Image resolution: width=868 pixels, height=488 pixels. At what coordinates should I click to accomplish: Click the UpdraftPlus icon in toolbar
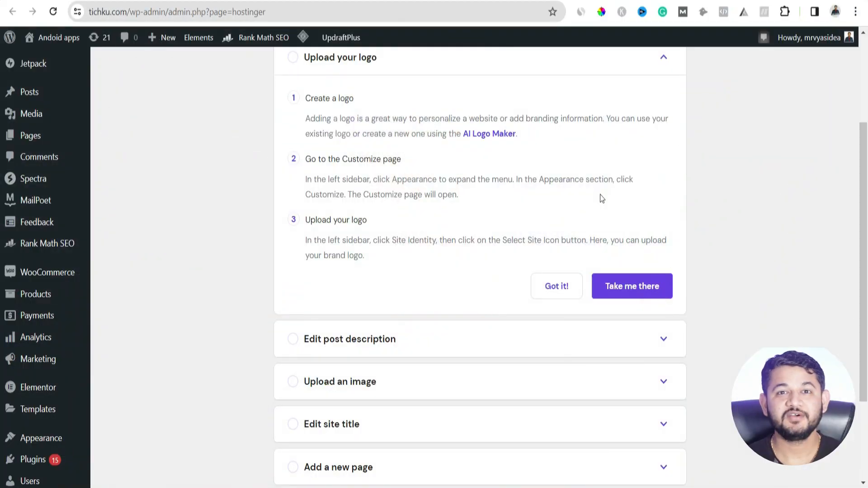coord(303,38)
